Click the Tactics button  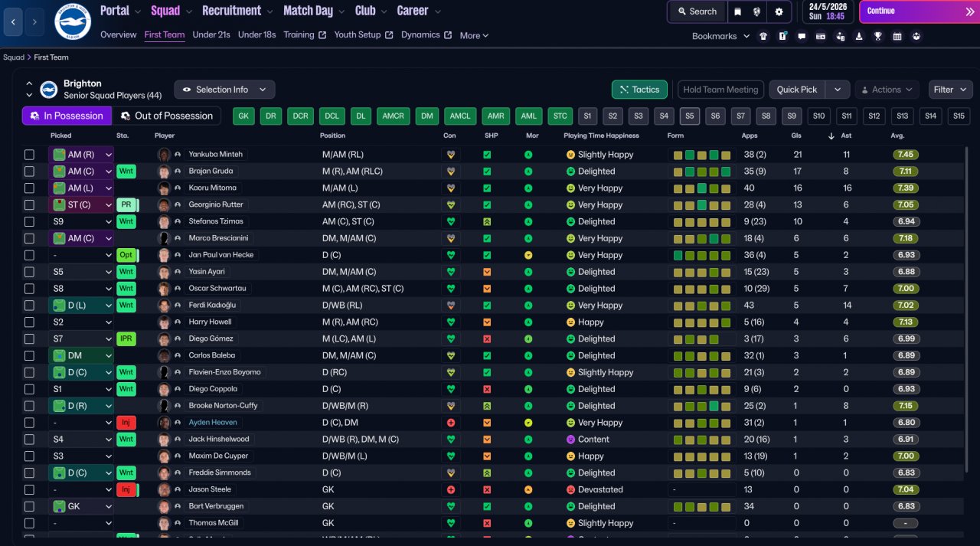(x=639, y=90)
